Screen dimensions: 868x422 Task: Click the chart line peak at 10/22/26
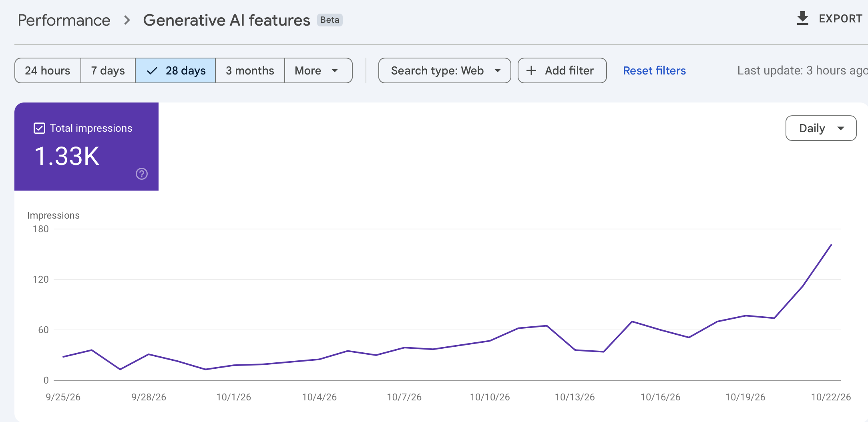(831, 245)
